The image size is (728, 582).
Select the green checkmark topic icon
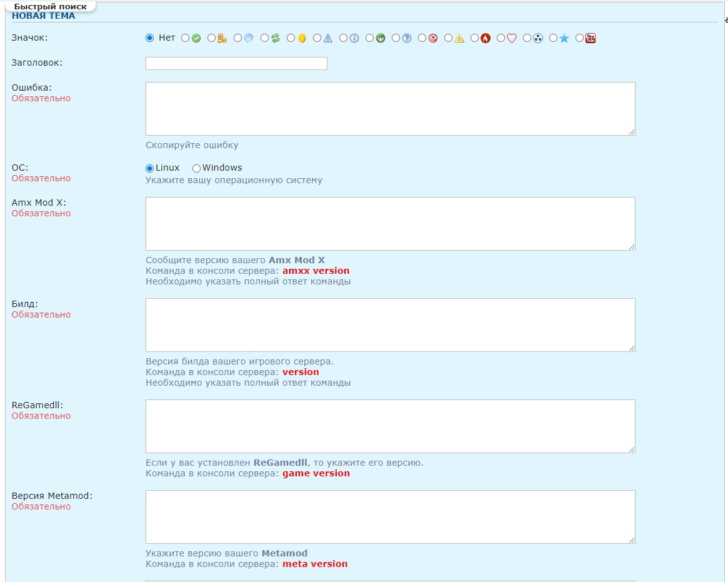tap(185, 38)
